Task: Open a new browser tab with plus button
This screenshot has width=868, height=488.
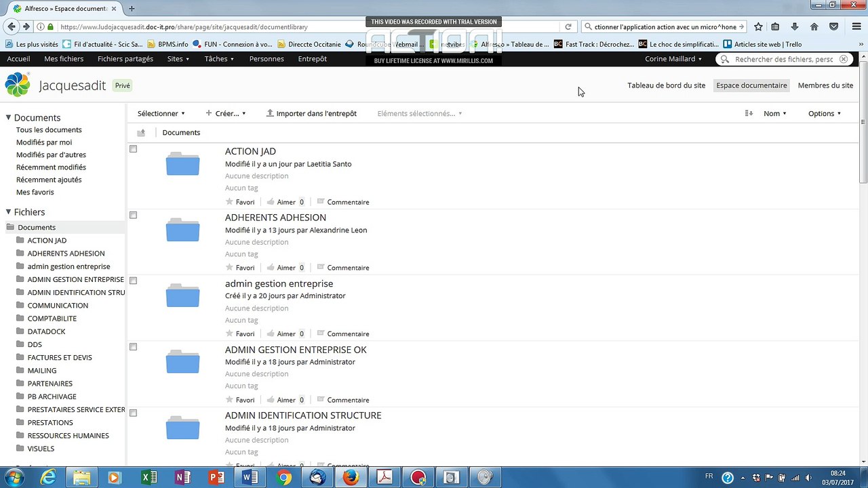Action: [132, 9]
